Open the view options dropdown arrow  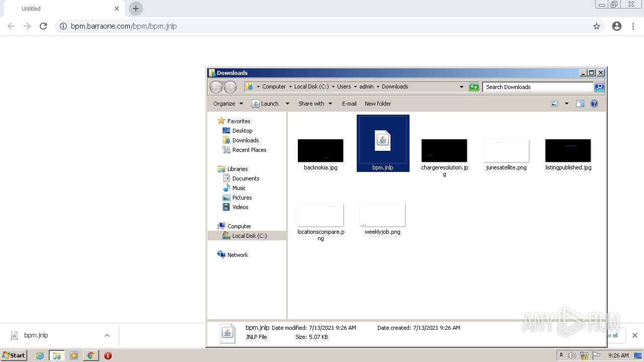click(x=567, y=104)
